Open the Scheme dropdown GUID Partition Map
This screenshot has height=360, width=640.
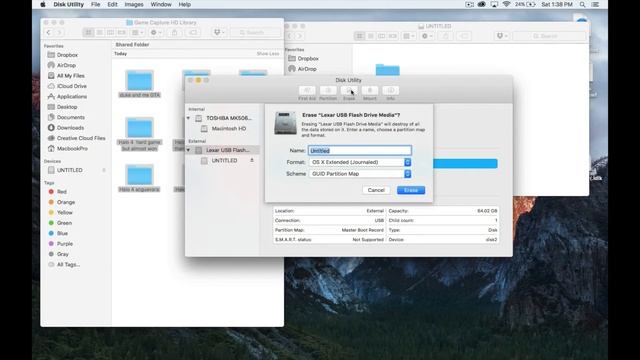coord(360,174)
